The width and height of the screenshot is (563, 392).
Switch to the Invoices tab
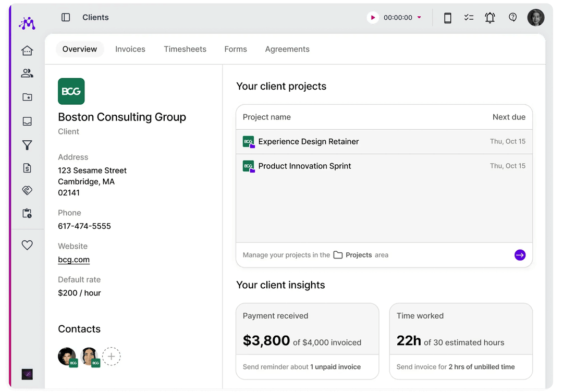click(x=130, y=48)
